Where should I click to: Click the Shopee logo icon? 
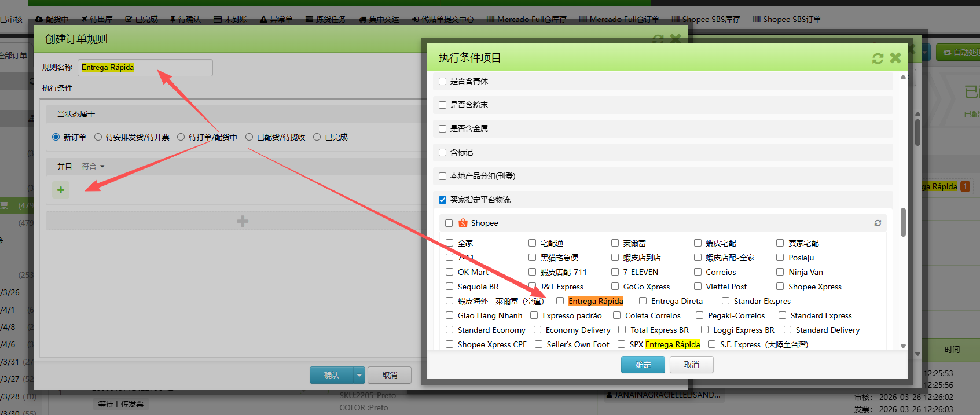(463, 223)
